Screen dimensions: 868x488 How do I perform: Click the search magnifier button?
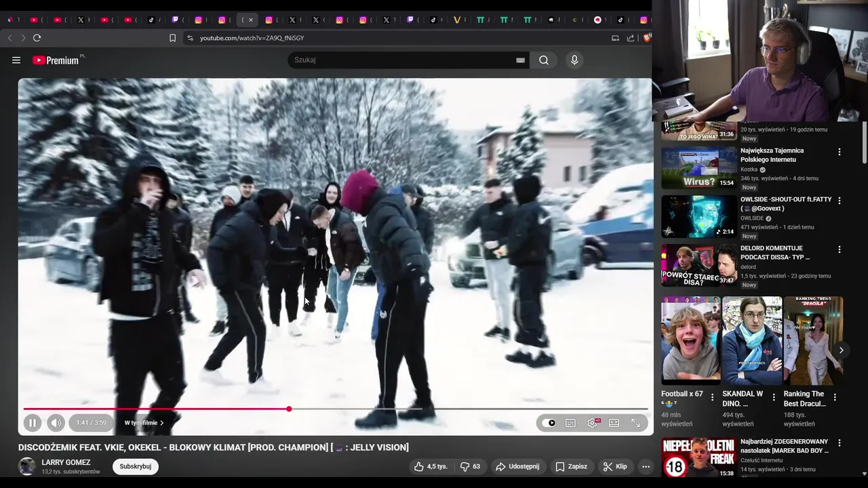544,60
